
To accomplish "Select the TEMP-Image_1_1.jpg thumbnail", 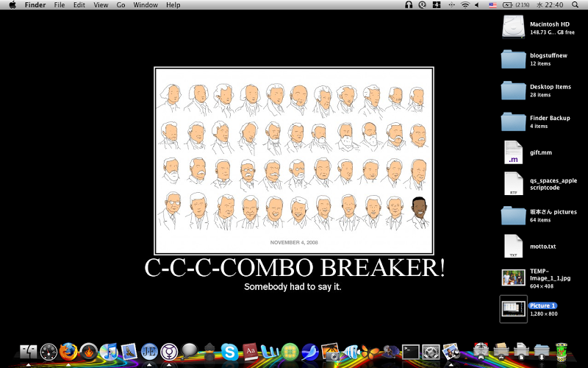I will click(x=513, y=277).
